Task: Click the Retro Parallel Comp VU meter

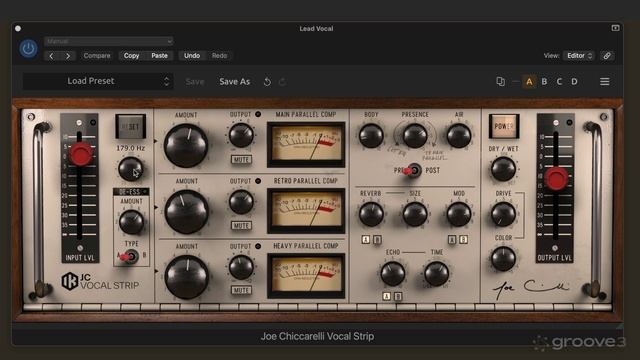Action: pos(306,211)
